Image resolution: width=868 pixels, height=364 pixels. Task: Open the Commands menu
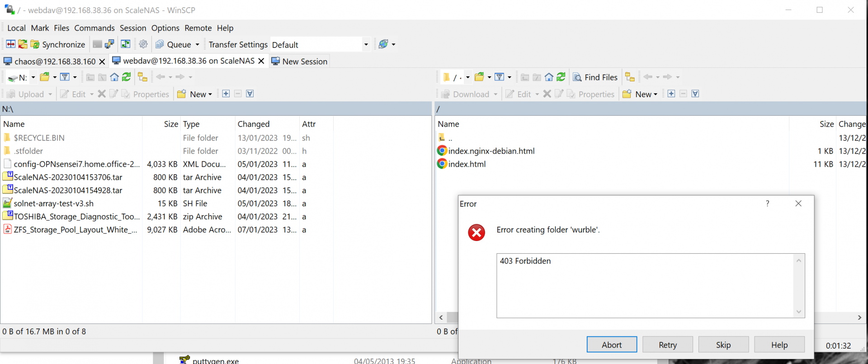click(x=94, y=28)
